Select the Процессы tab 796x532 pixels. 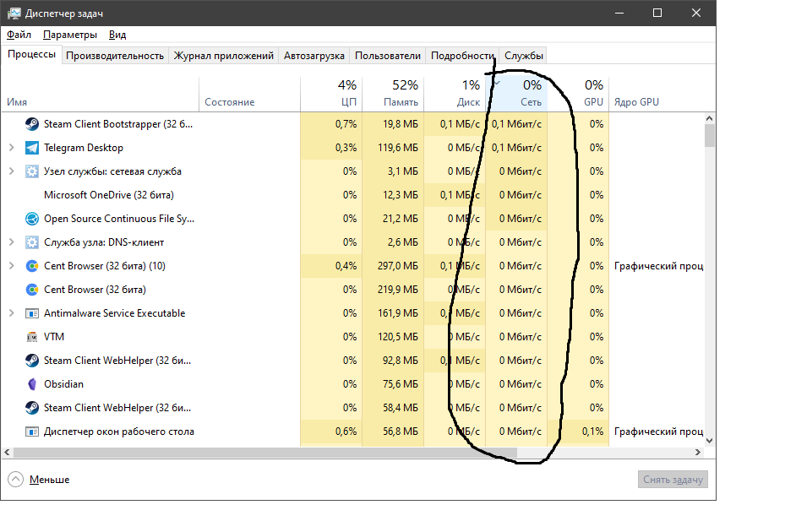pos(31,54)
